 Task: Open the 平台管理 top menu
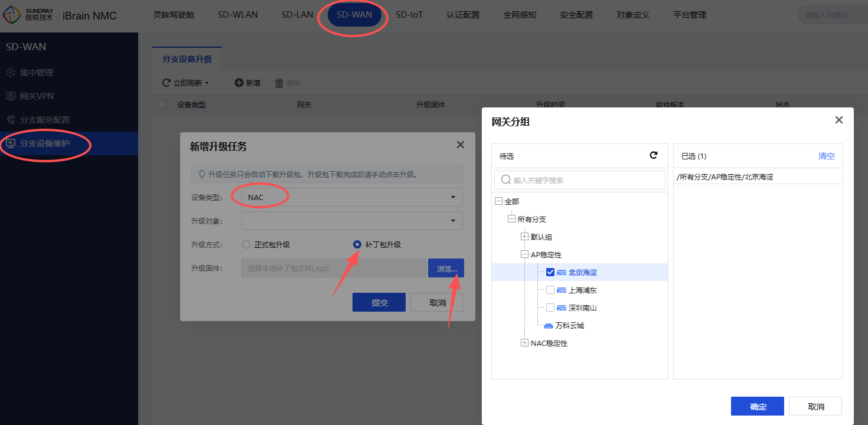(x=689, y=15)
